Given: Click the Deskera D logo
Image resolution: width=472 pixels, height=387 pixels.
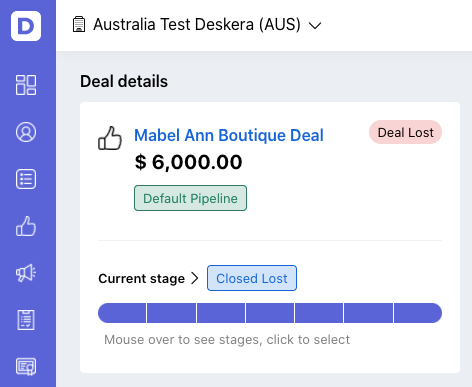Looking at the screenshot, I should tap(26, 26).
